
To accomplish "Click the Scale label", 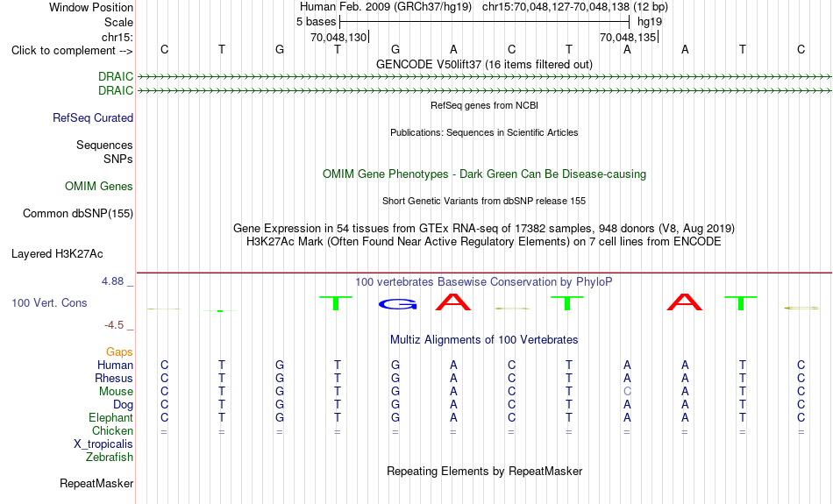I will pos(119,22).
